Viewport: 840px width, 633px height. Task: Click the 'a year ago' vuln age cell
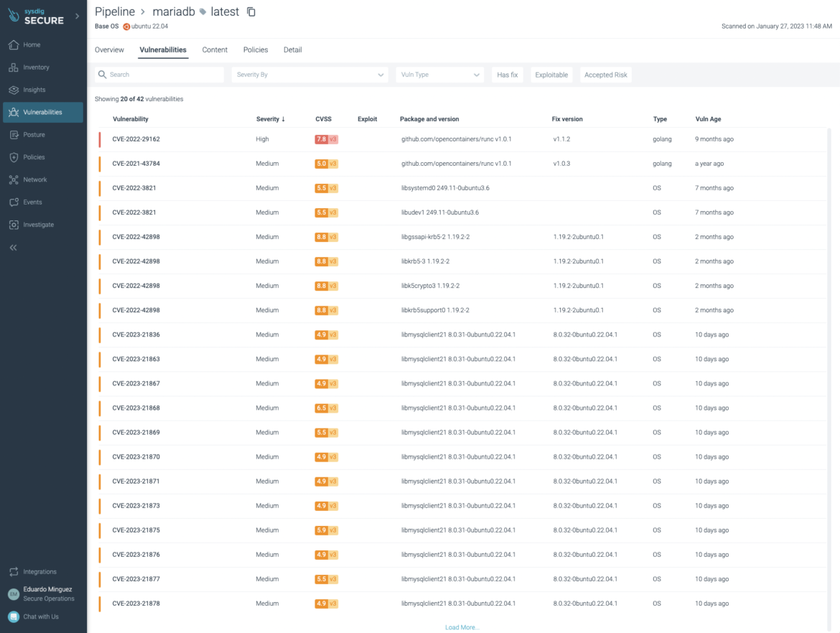click(x=709, y=164)
